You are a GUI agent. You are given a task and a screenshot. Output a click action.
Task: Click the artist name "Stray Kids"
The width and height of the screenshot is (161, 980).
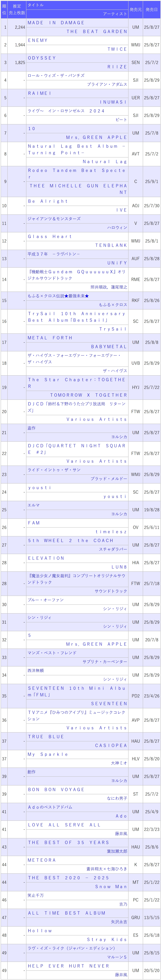107,939
